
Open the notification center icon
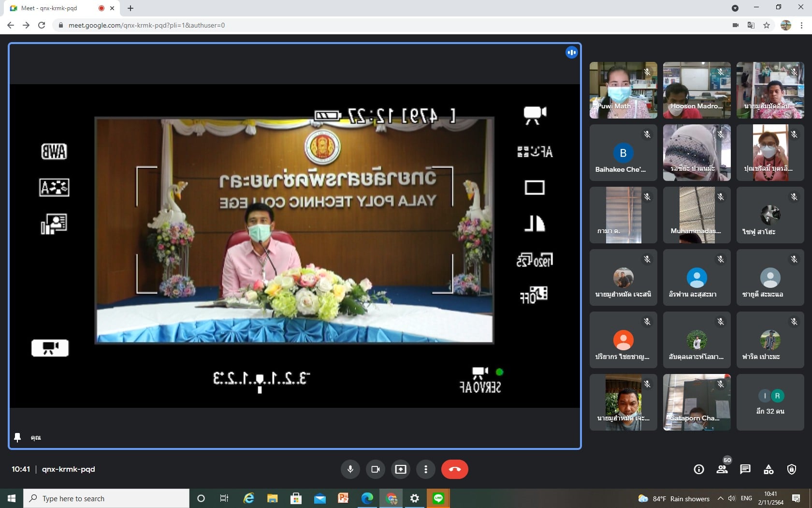point(796,498)
